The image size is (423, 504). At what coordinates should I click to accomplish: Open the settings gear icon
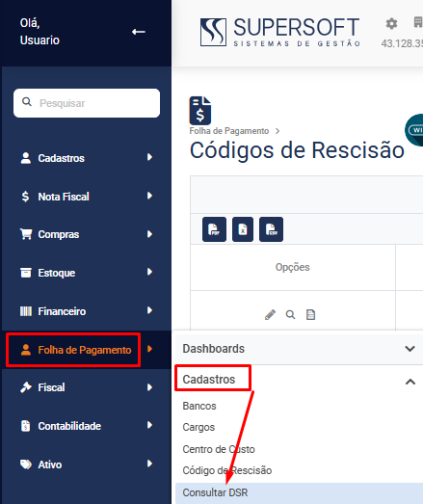(391, 24)
